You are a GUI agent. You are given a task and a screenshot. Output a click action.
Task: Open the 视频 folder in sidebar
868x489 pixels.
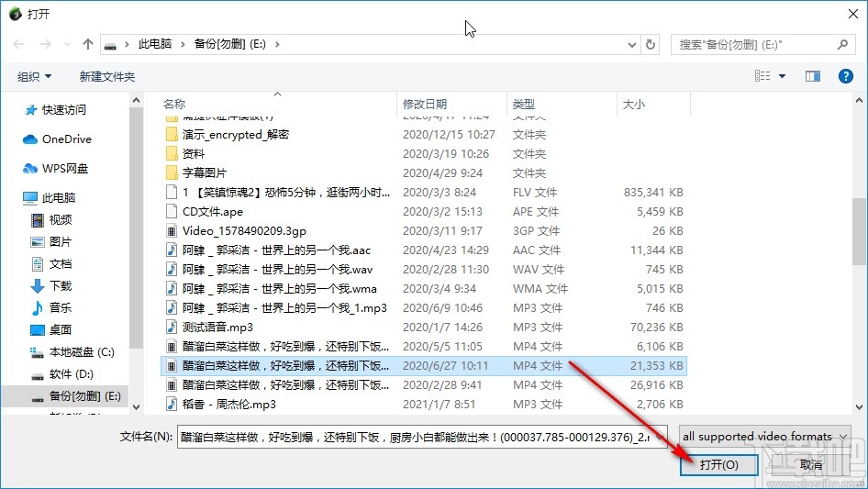(x=51, y=220)
